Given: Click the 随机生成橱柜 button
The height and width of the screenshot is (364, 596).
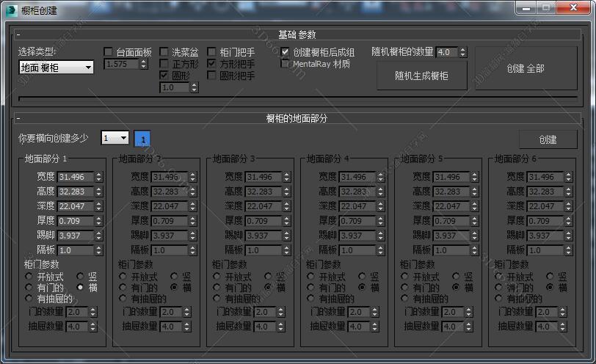Looking at the screenshot, I should tap(421, 76).
